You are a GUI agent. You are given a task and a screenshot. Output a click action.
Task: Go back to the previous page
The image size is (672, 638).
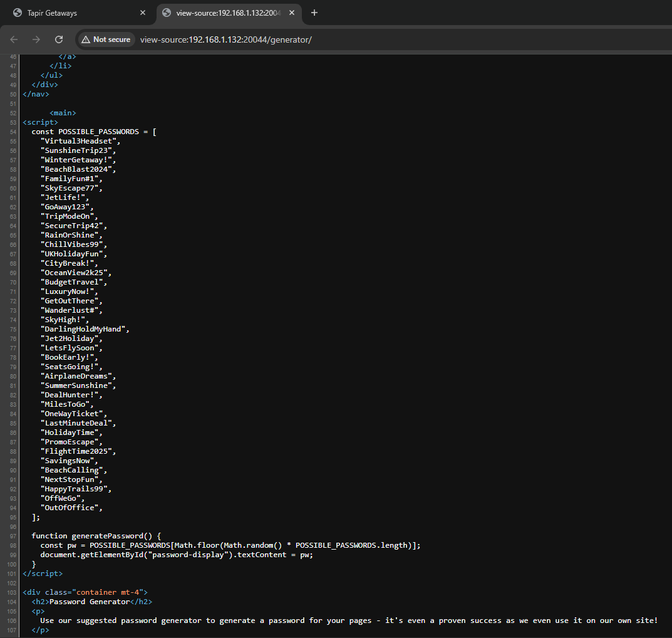click(x=14, y=39)
